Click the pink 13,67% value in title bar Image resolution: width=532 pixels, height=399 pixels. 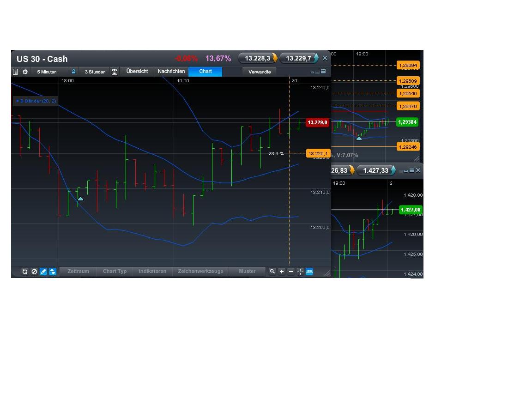[x=218, y=58]
